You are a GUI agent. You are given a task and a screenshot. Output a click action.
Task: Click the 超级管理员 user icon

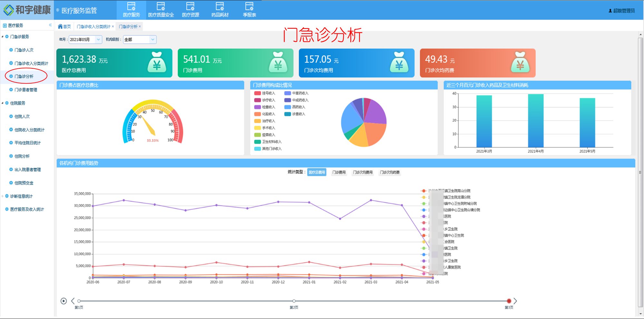pos(611,10)
